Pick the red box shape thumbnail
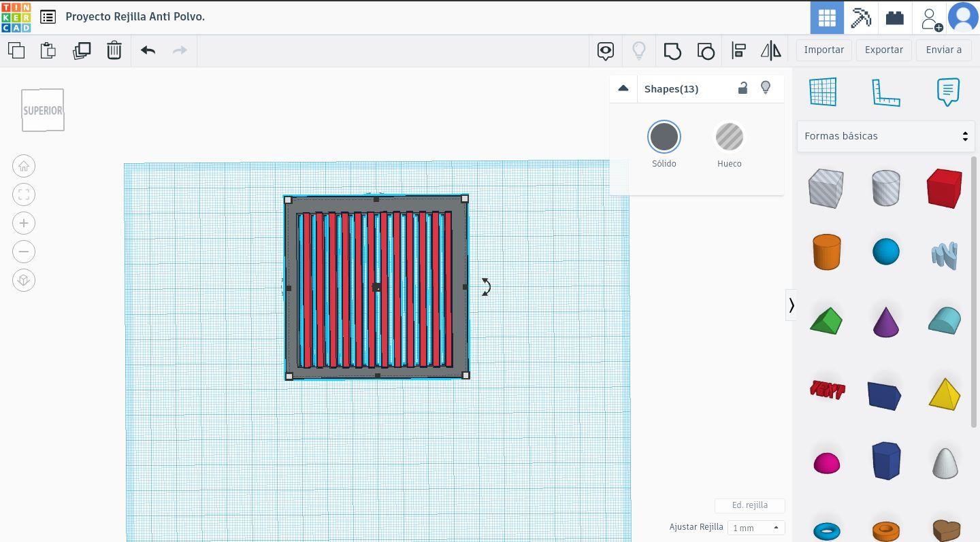The width and height of the screenshot is (980, 542). (944, 188)
